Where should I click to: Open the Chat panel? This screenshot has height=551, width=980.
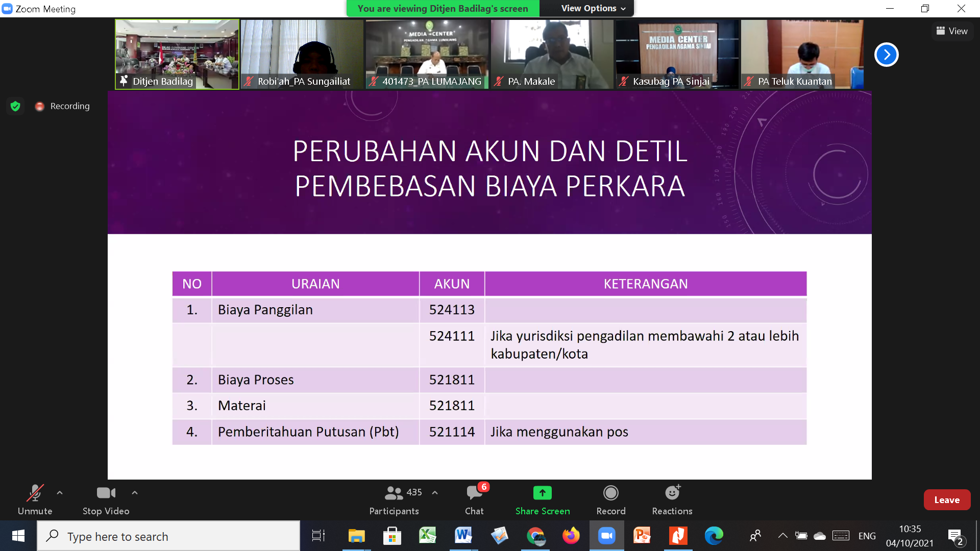[474, 499]
